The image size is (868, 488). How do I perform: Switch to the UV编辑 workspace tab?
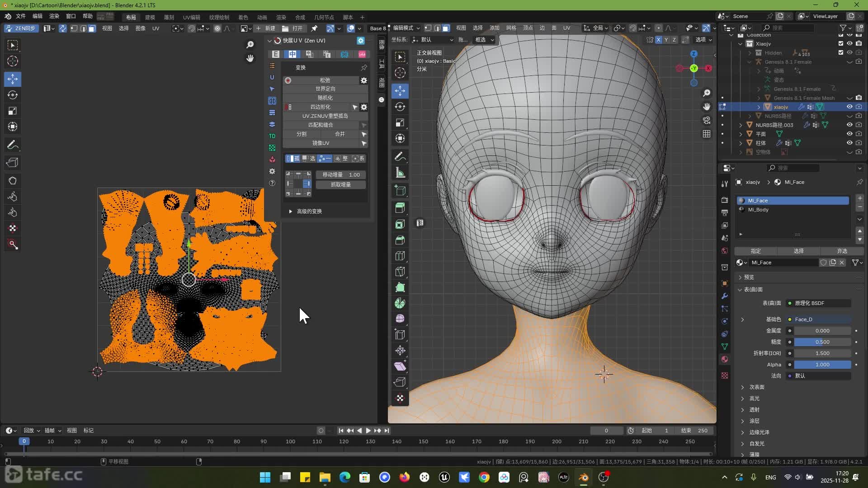coord(191,17)
